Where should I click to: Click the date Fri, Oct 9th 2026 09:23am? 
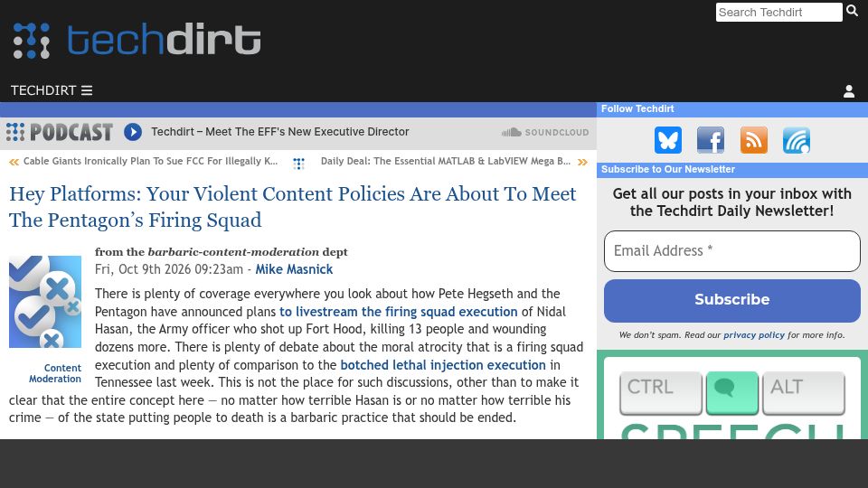point(169,269)
